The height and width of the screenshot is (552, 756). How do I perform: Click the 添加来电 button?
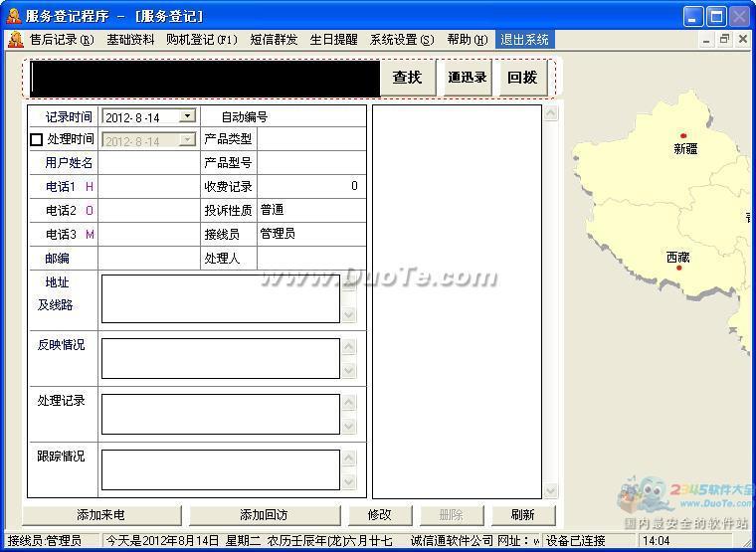tap(100, 515)
